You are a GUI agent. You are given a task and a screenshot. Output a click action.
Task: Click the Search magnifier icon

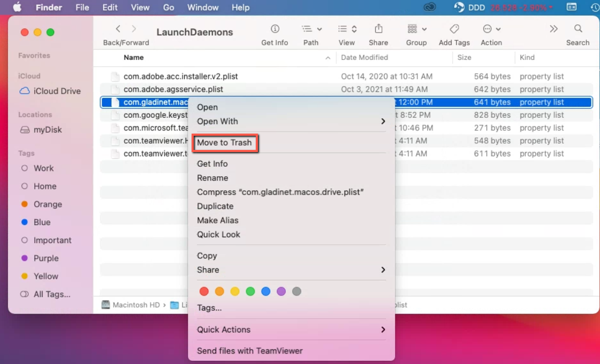coord(578,29)
